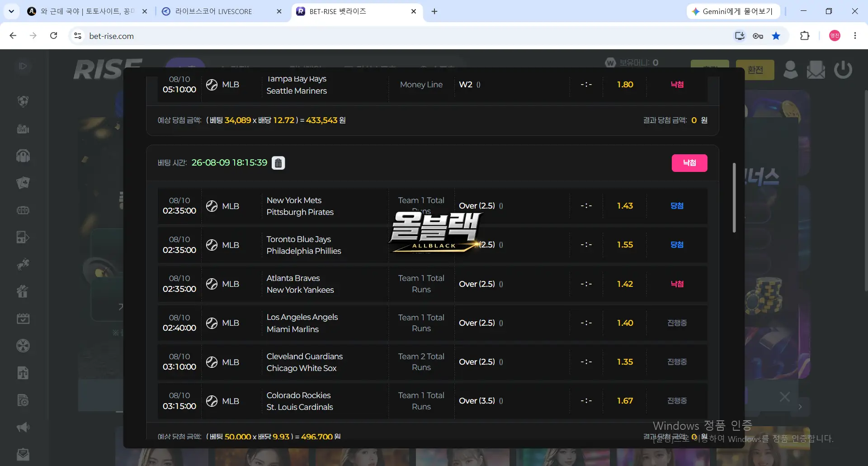Open the Chrome extensions puzzle icon

(805, 36)
